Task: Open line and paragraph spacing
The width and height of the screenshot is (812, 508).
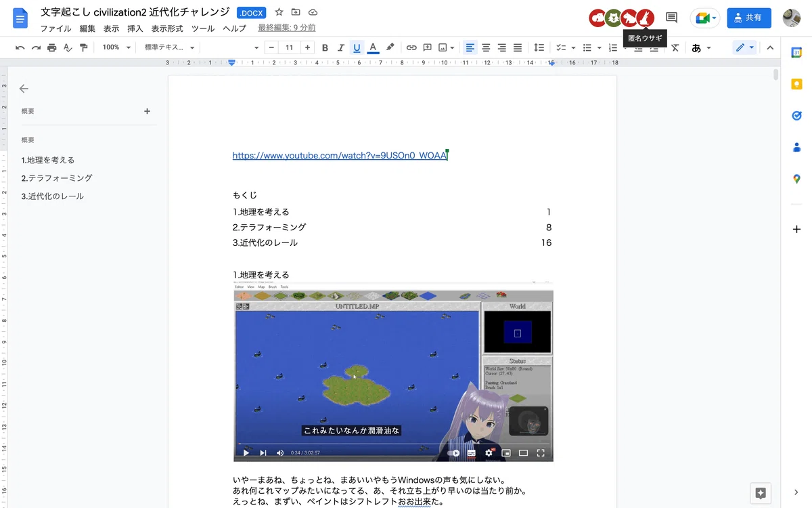Action: pyautogui.click(x=539, y=47)
